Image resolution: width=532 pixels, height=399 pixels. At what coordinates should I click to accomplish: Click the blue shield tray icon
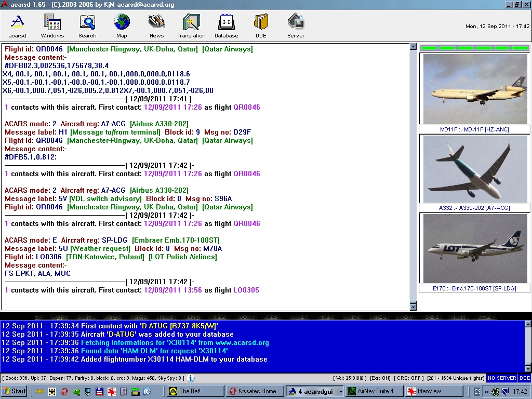[x=505, y=392]
